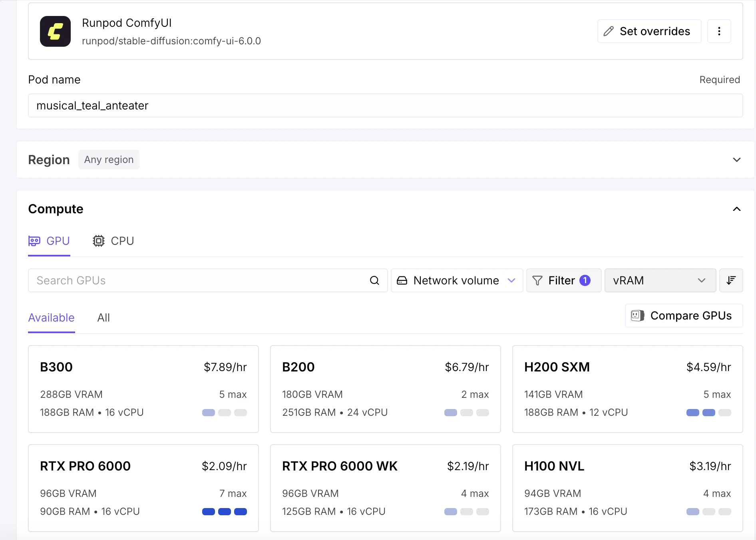This screenshot has height=540, width=756.
Task: Click the Compare GPUs icon
Action: [637, 316]
